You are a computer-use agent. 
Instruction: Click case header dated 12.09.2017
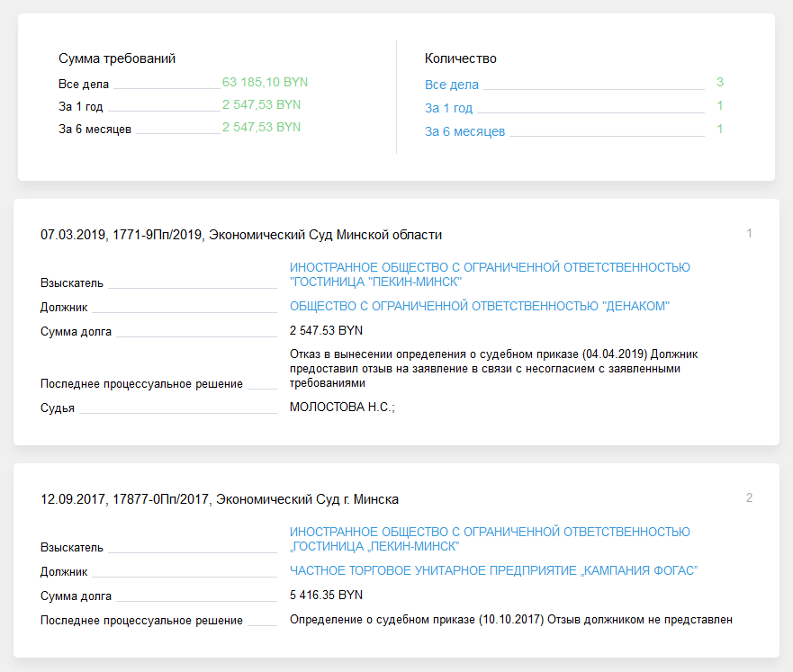[x=220, y=499]
